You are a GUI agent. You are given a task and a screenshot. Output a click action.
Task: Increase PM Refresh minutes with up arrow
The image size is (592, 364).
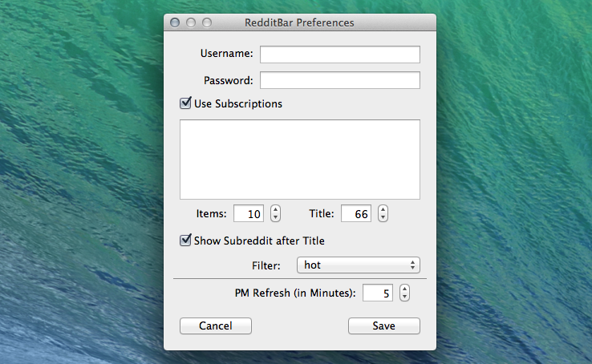pyautogui.click(x=405, y=289)
